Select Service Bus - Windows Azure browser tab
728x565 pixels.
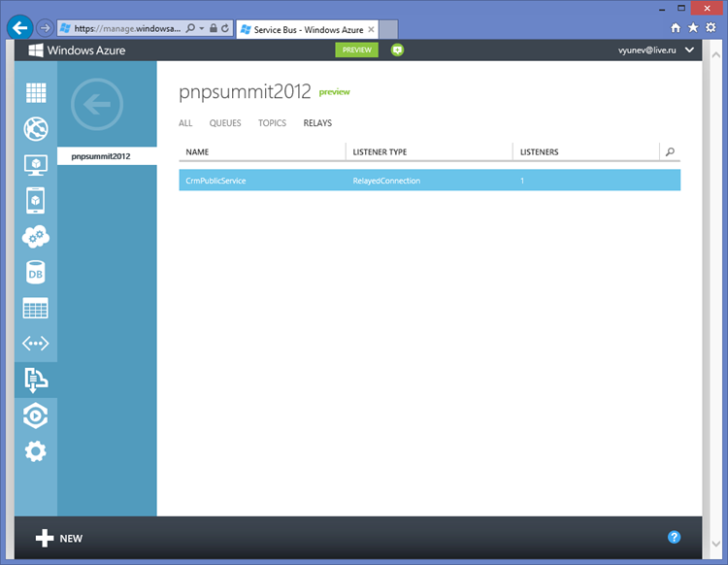click(x=308, y=30)
